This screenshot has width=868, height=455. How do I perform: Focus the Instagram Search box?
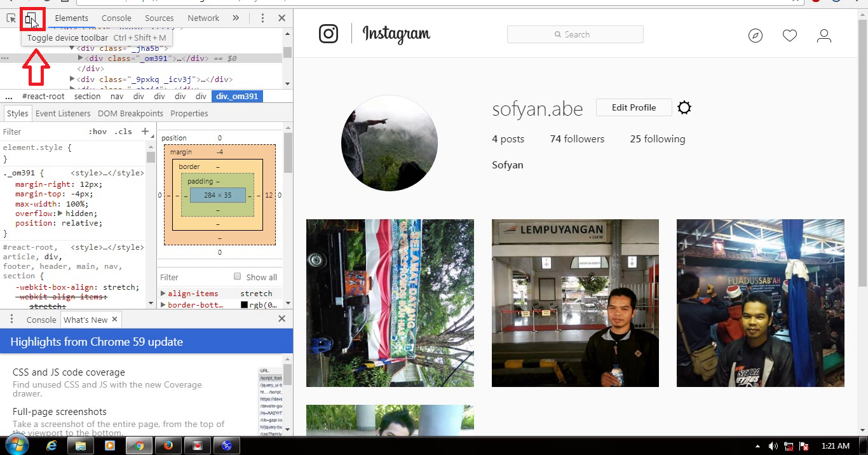point(575,34)
